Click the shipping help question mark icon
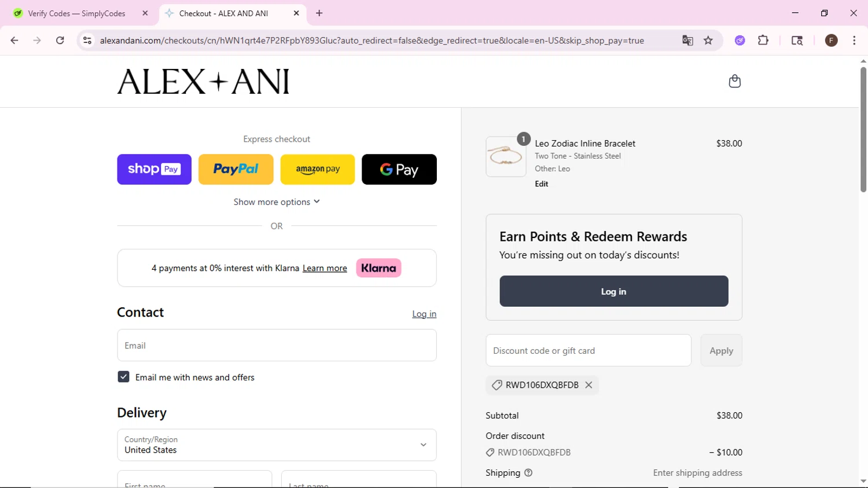The height and width of the screenshot is (488, 868). [528, 473]
